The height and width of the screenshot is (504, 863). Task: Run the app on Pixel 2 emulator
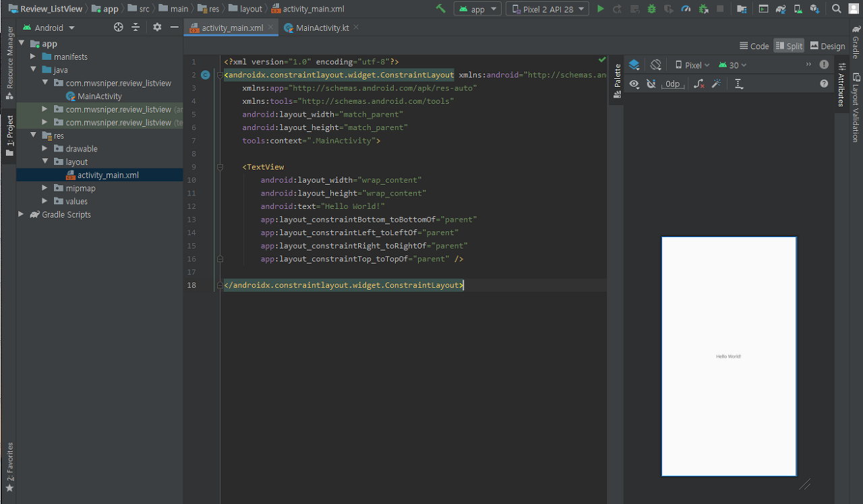point(601,9)
